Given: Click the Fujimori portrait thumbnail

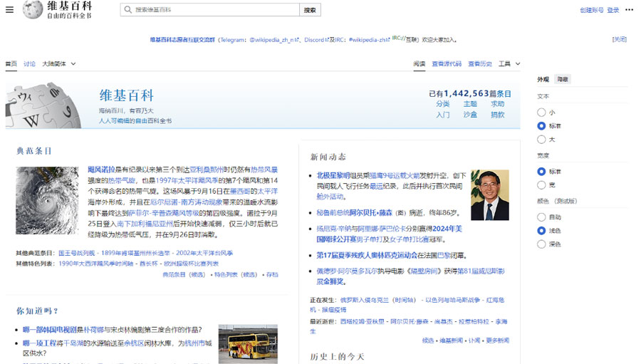Looking at the screenshot, I should tap(490, 195).
